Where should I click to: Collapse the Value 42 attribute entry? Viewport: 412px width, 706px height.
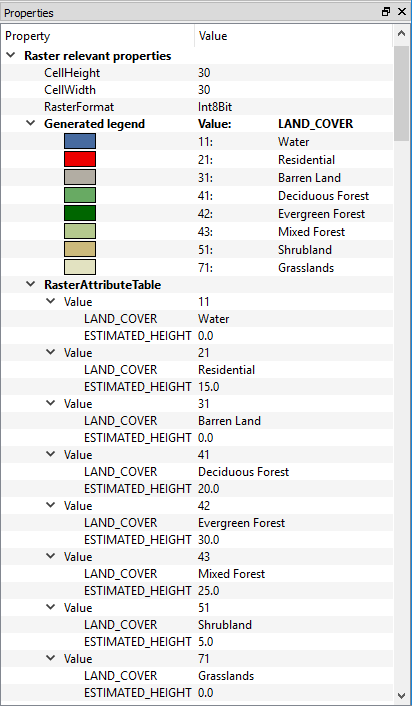tap(50, 505)
